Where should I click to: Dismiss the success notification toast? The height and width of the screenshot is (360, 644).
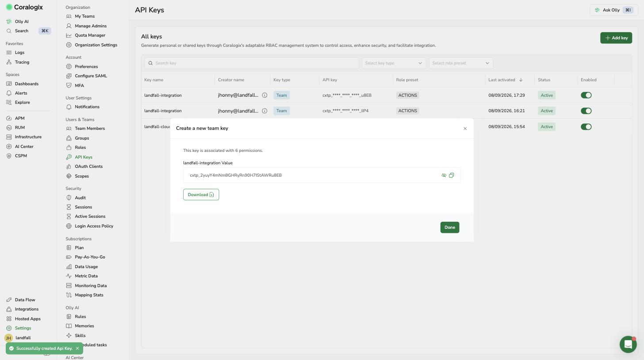tap(77, 349)
